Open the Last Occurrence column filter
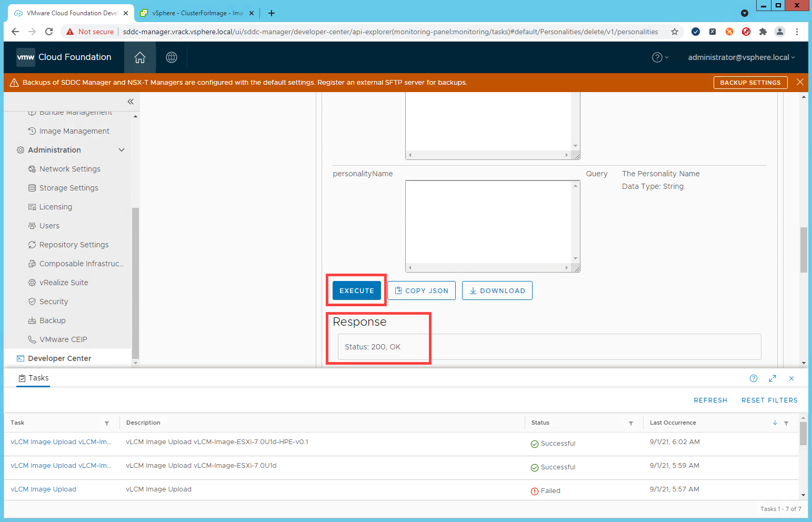Screen dimensions: 812x522 [786, 423]
